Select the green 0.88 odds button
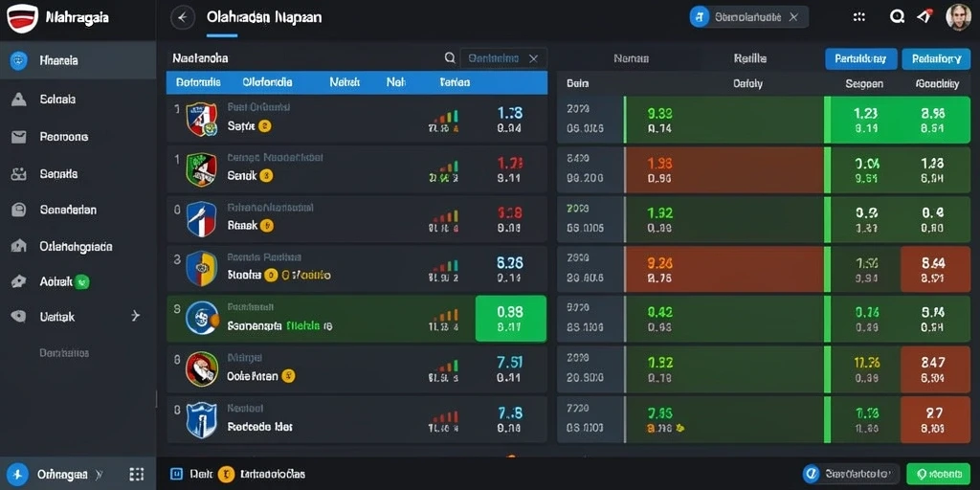Viewport: 980px width, 490px height. (511, 318)
